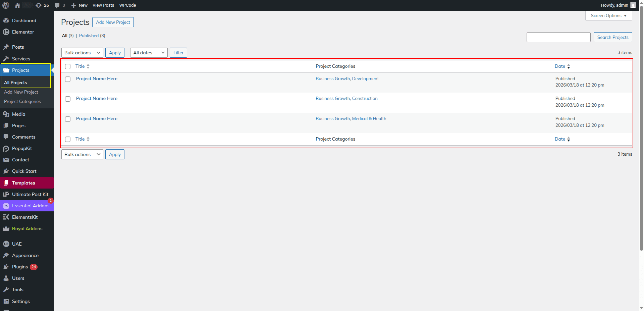Focus the project search input field
The image size is (644, 311).
[x=558, y=37]
